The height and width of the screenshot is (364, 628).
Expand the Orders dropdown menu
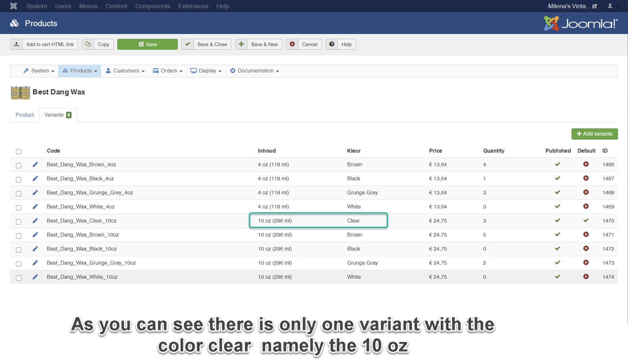[168, 71]
